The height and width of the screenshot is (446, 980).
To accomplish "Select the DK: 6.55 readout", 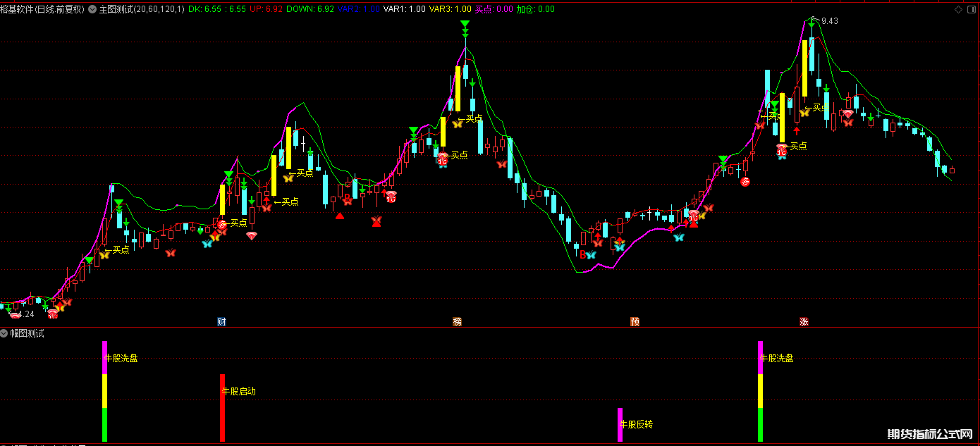I will click(x=218, y=9).
